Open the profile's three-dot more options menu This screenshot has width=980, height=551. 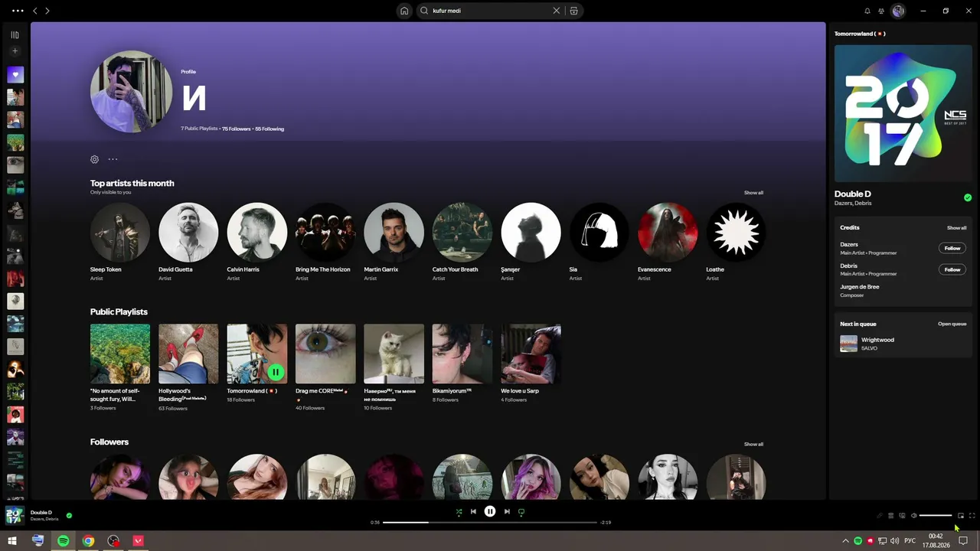113,159
